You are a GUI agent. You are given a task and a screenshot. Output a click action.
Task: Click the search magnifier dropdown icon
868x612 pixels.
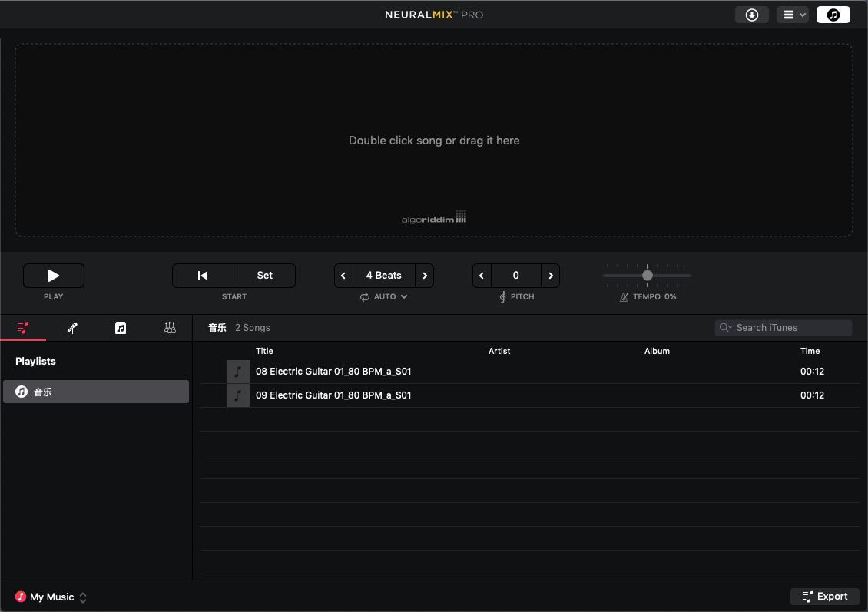click(x=725, y=328)
